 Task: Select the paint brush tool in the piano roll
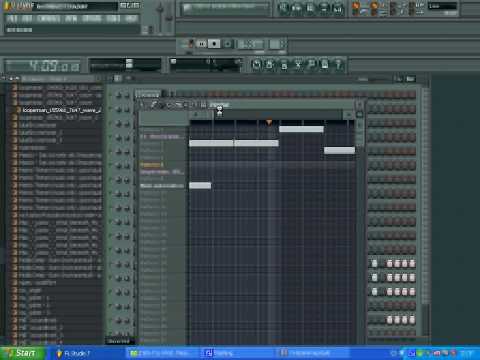point(163,105)
